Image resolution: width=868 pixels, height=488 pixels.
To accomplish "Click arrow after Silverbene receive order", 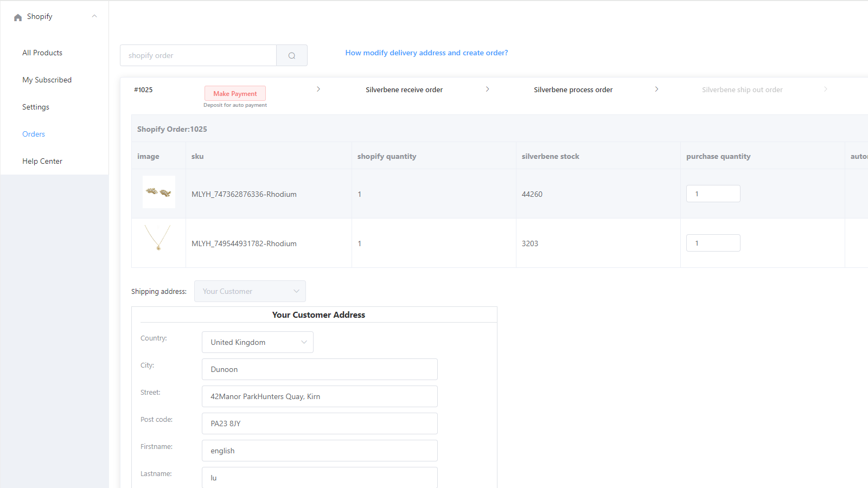I will pyautogui.click(x=488, y=89).
